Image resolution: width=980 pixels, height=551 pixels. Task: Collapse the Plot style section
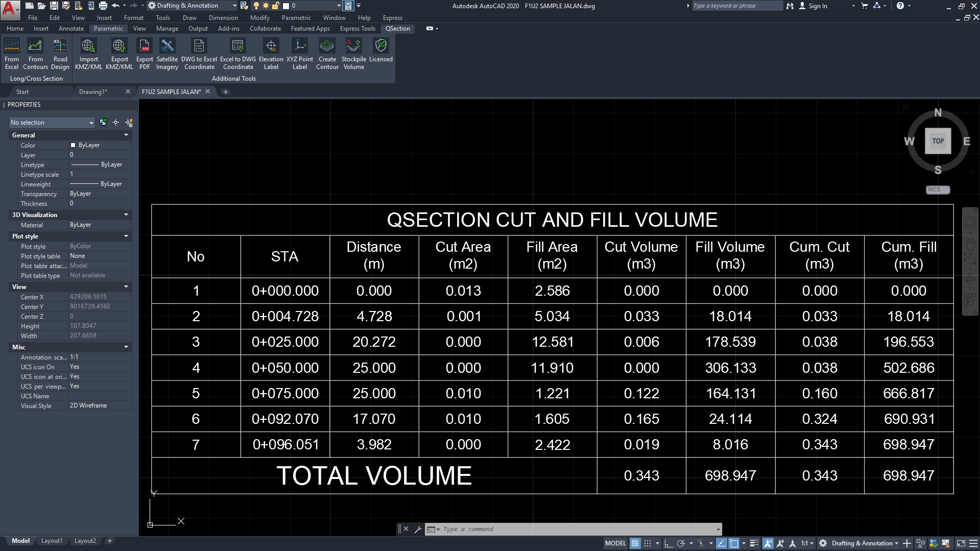[126, 236]
